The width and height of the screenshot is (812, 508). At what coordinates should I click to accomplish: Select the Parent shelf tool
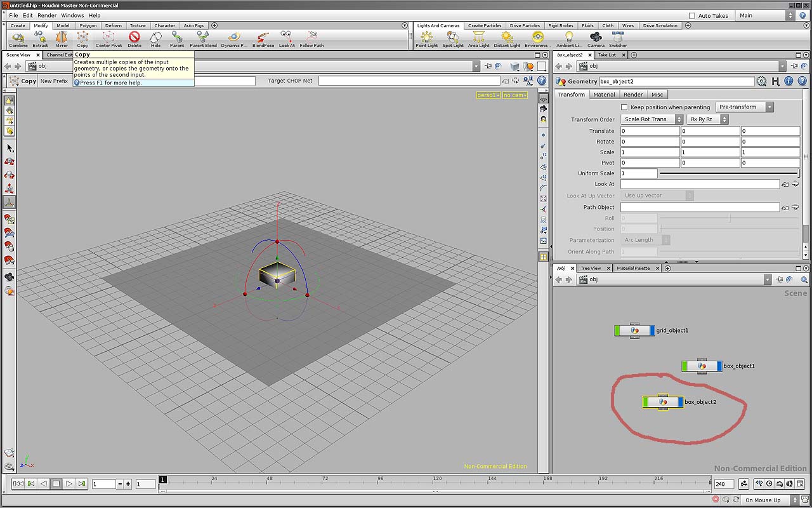(x=177, y=39)
